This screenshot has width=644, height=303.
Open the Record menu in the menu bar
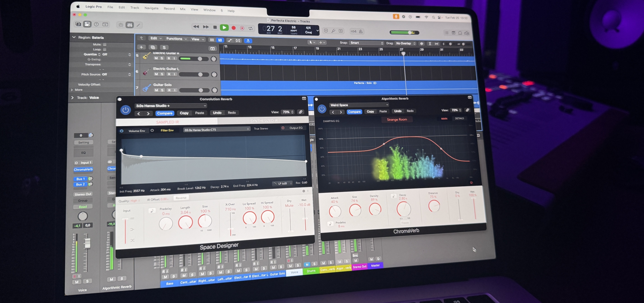(x=169, y=9)
